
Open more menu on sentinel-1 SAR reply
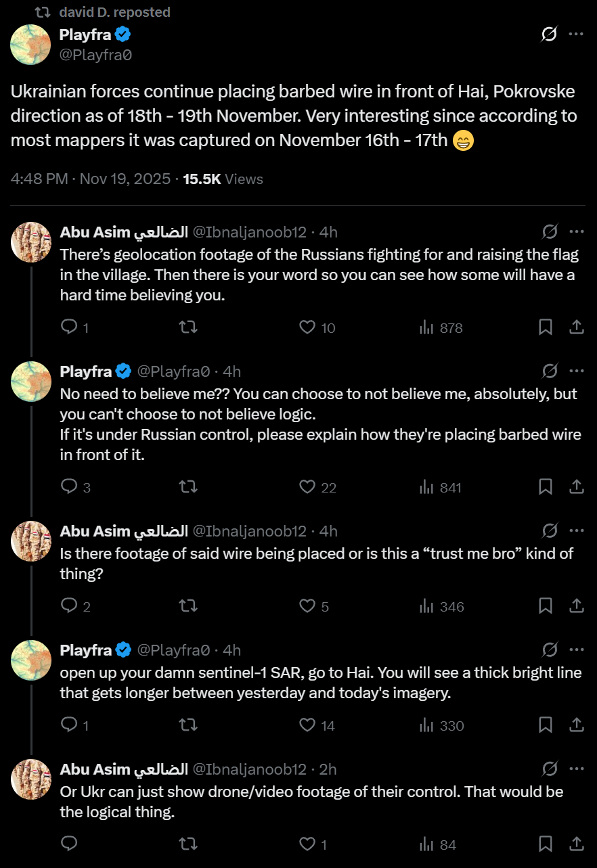tap(576, 649)
